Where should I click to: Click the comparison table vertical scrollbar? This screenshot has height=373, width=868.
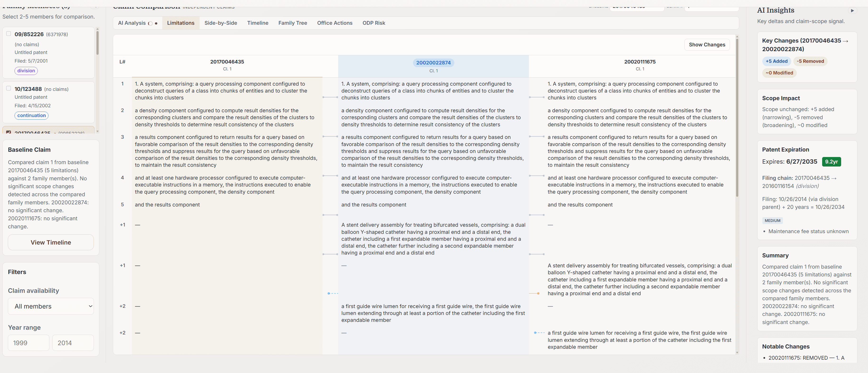point(737,118)
